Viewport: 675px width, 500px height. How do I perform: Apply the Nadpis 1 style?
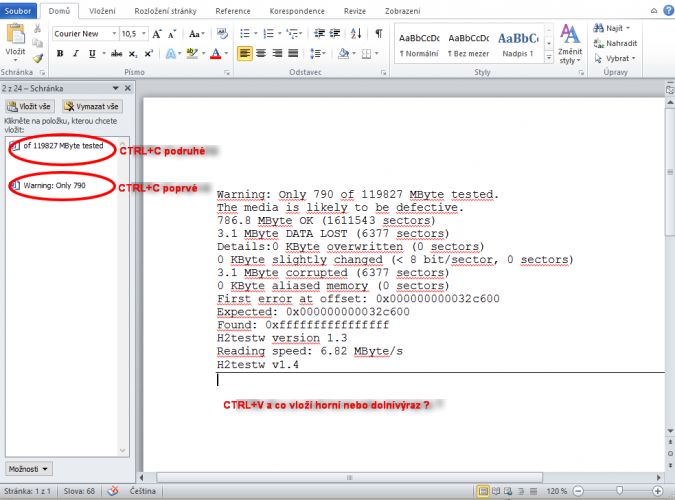pos(518,45)
